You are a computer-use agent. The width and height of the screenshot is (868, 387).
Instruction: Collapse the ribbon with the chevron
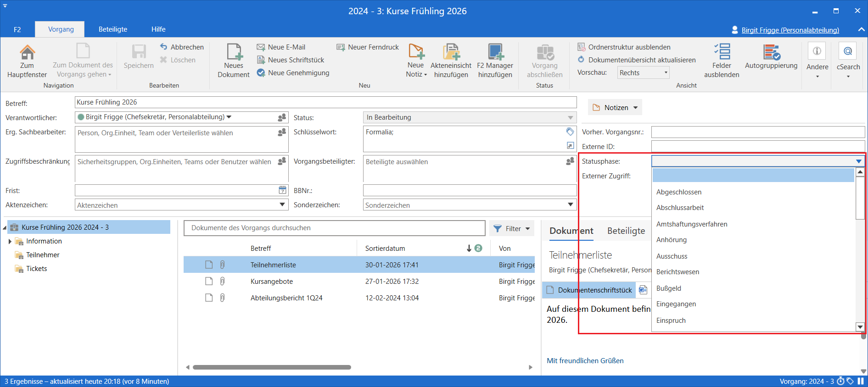(861, 29)
